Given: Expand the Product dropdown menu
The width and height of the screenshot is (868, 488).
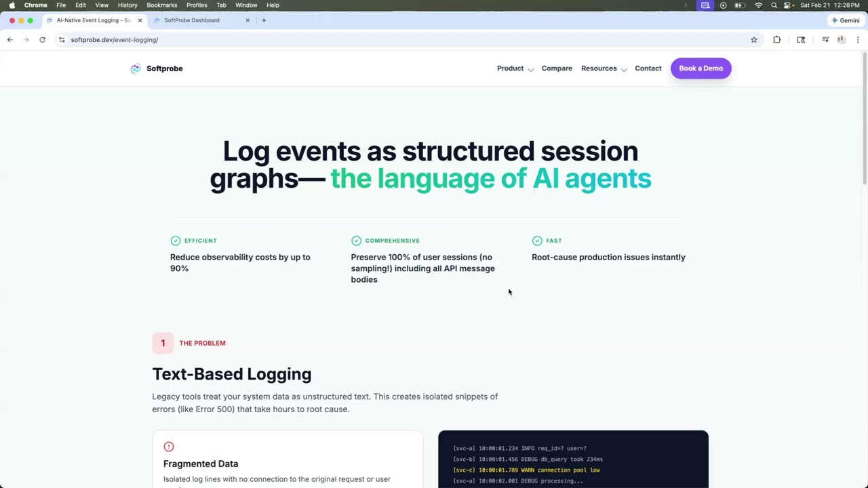Looking at the screenshot, I should (x=515, y=68).
